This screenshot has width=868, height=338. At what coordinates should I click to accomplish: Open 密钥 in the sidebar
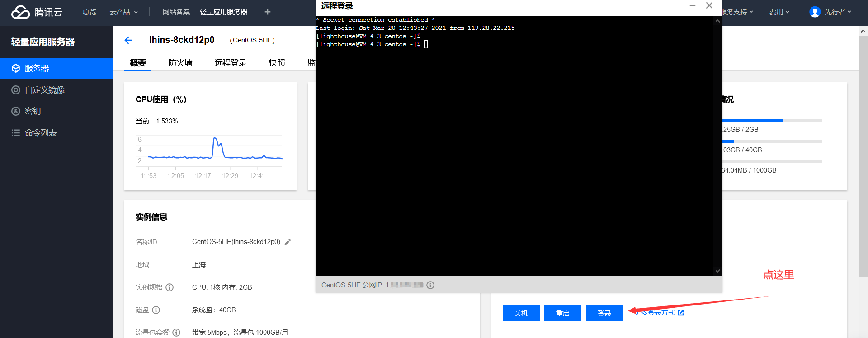pyautogui.click(x=57, y=111)
